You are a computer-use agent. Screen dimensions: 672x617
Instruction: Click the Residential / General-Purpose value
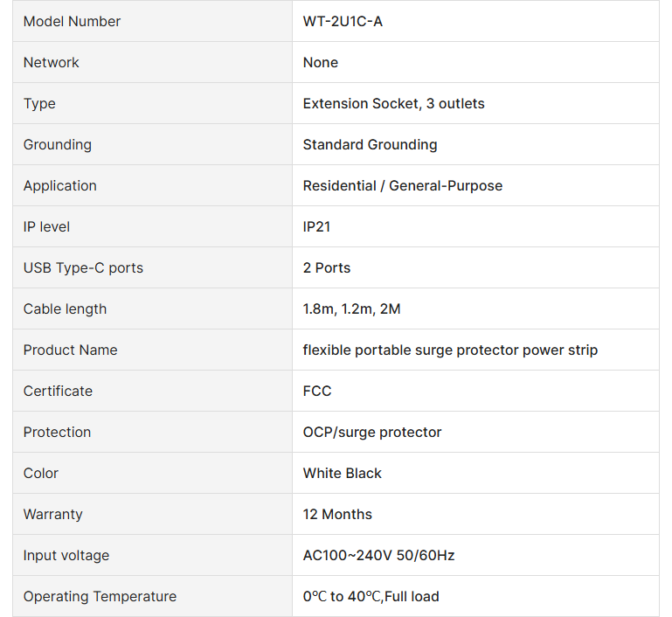(402, 185)
